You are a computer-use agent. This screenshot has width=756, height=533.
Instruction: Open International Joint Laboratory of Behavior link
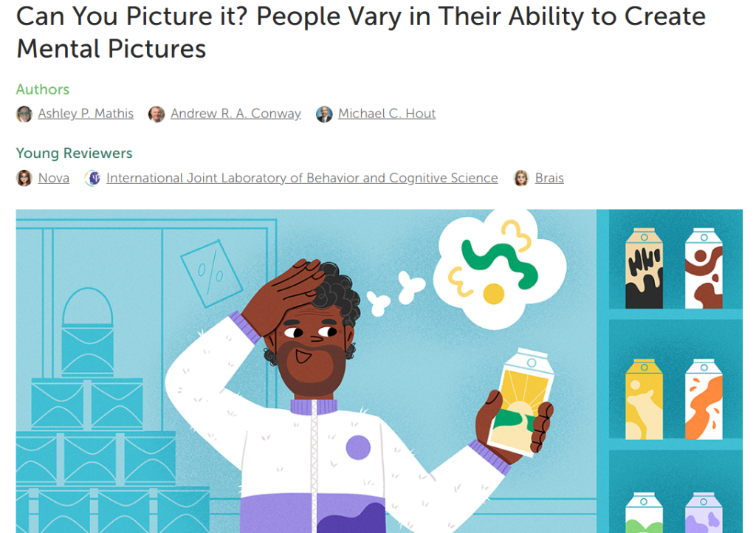tap(302, 178)
